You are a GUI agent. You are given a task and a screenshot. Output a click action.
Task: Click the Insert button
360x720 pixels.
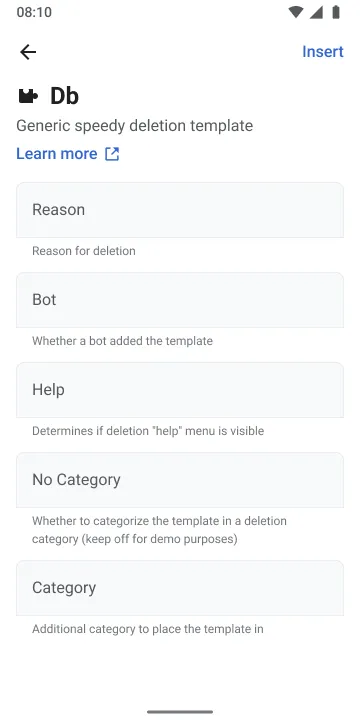coord(323,51)
